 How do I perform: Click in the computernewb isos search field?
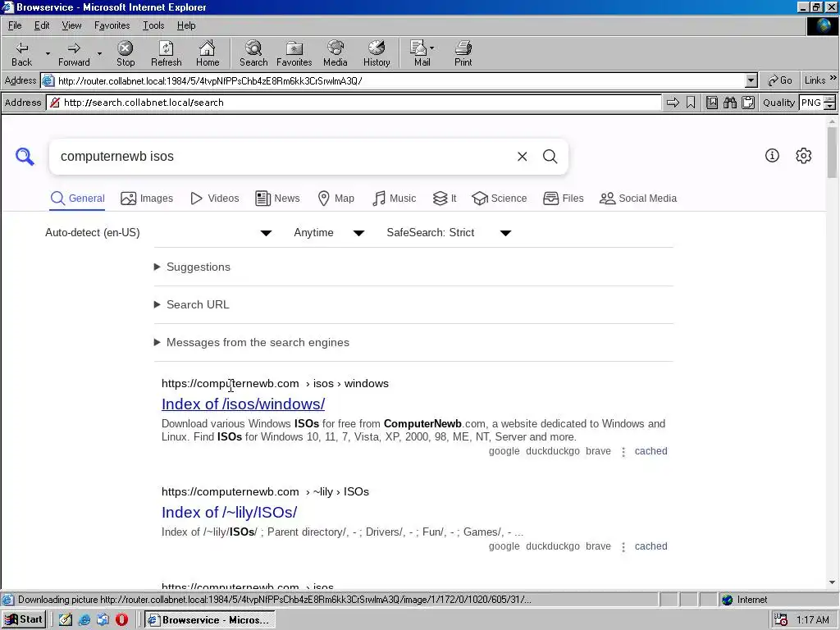tap(284, 157)
